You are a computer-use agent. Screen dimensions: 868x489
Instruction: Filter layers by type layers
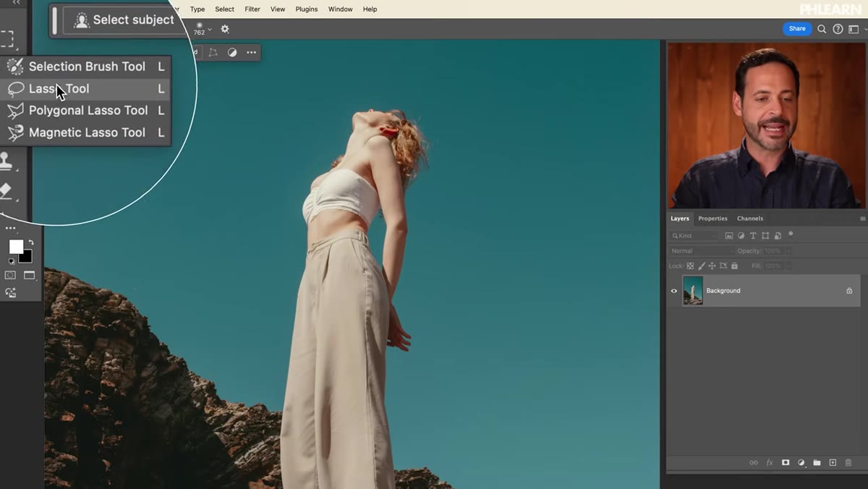[x=754, y=236]
